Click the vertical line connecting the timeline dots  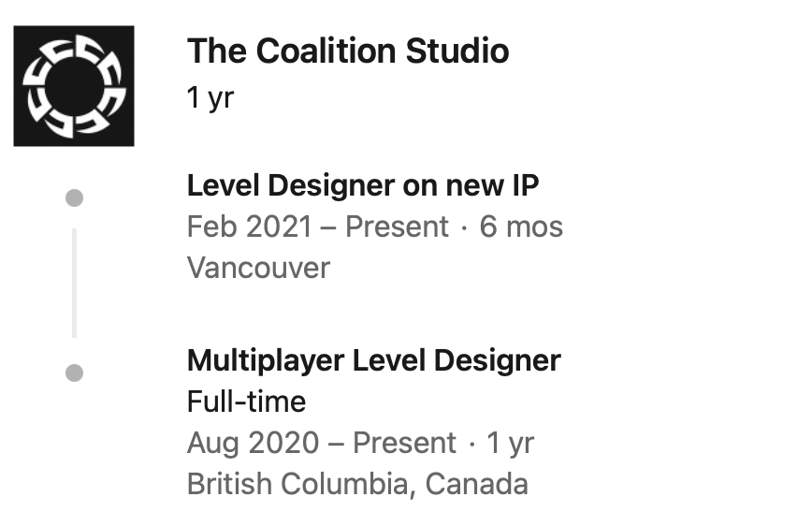[75, 282]
